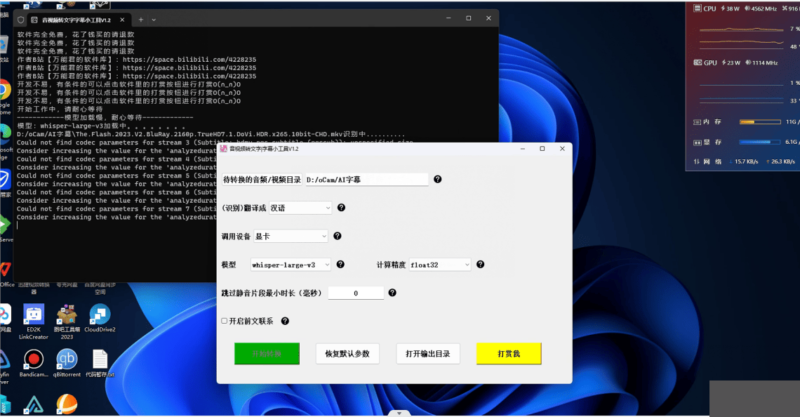800x417 pixels.
Task: Click the tool's title bar app icon
Action: click(x=223, y=149)
